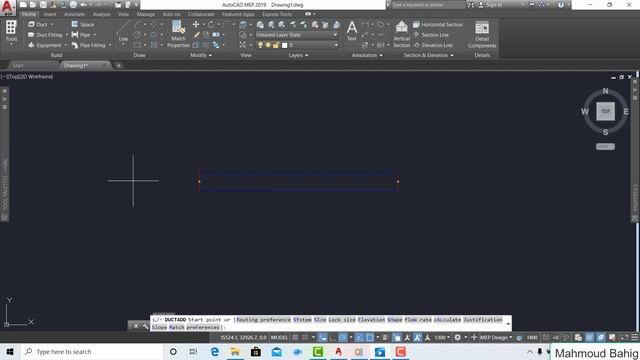Select the Duct Fitting tool

coord(45,35)
